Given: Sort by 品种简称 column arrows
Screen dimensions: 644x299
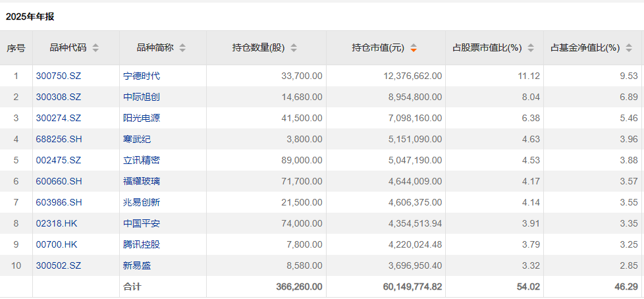Looking at the screenshot, I should [182, 48].
